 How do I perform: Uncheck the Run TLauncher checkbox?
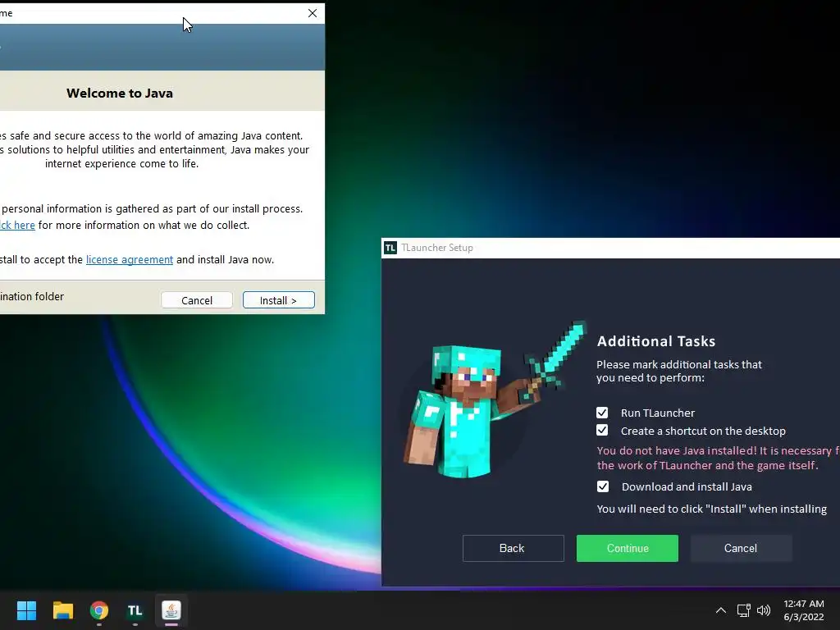602,413
